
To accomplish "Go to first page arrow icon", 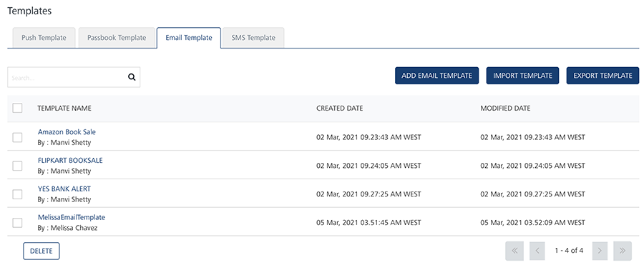I will point(514,251).
